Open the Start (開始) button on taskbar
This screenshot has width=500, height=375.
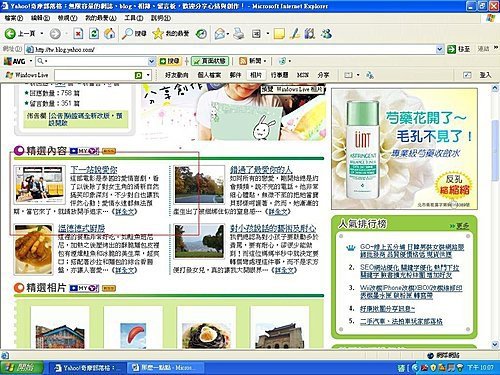point(22,368)
